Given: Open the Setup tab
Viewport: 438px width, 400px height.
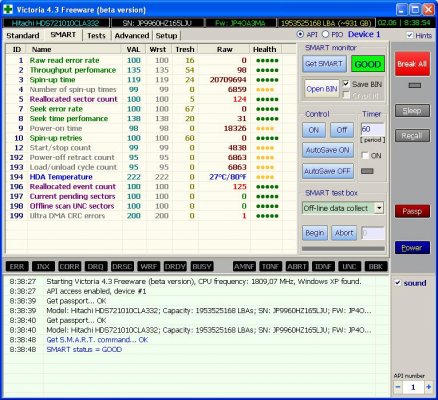Looking at the screenshot, I should pos(166,36).
